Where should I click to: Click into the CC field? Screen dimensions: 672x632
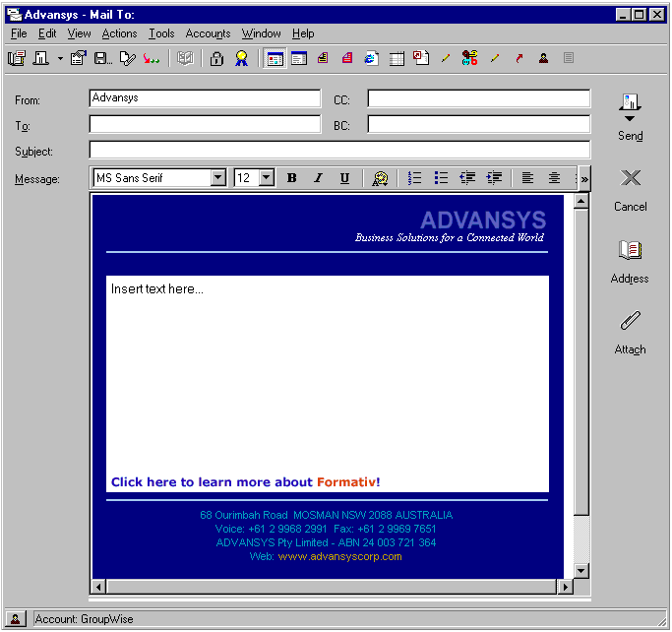tap(479, 98)
